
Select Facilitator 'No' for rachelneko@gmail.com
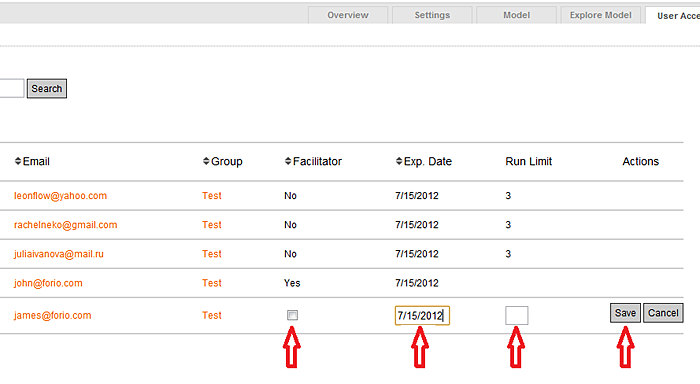[x=290, y=225]
